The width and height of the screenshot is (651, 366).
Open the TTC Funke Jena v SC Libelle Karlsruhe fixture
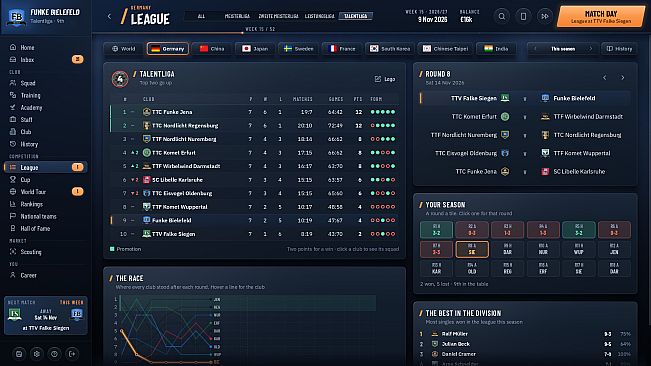tap(525, 171)
